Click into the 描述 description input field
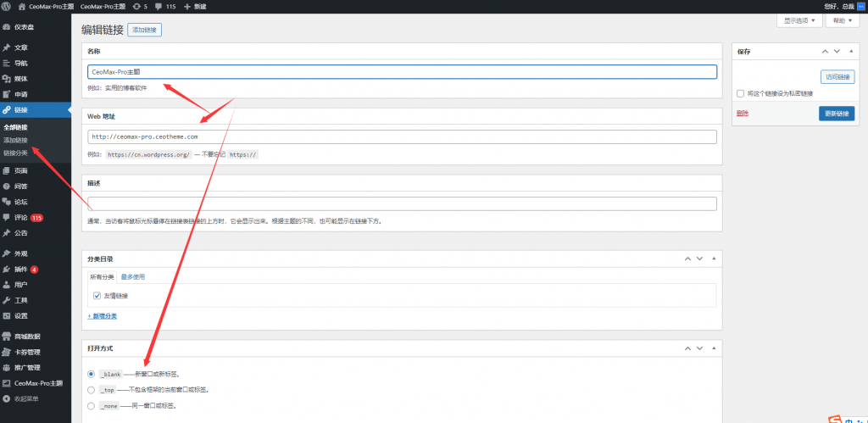Image resolution: width=868 pixels, height=423 pixels. 402,203
